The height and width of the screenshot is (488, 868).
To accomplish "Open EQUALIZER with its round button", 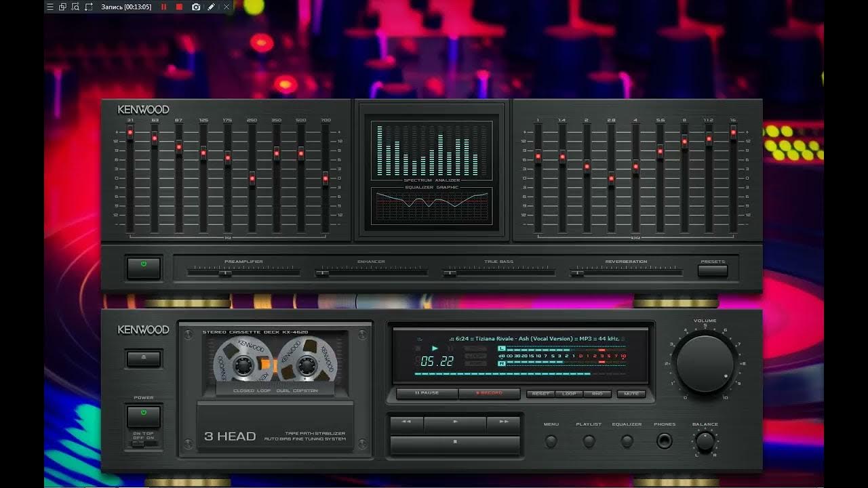I will (x=627, y=441).
